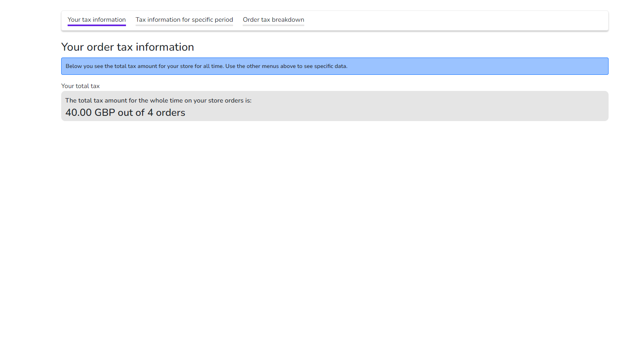Click the words out of in the total
The height and width of the screenshot is (362, 644).
point(131,113)
